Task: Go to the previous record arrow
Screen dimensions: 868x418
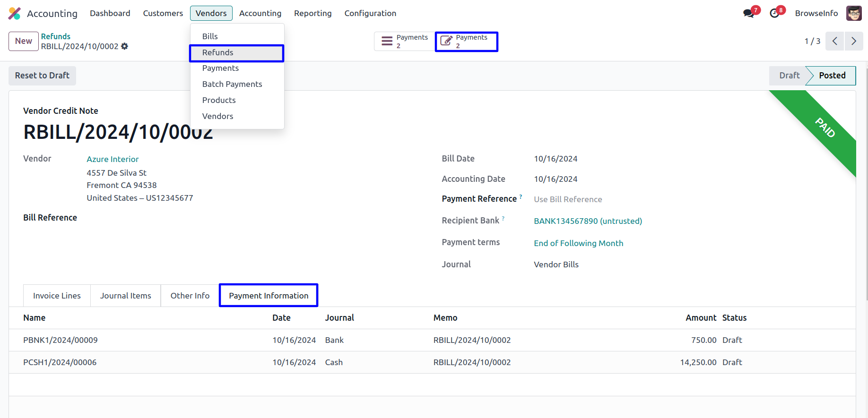Action: coord(835,41)
